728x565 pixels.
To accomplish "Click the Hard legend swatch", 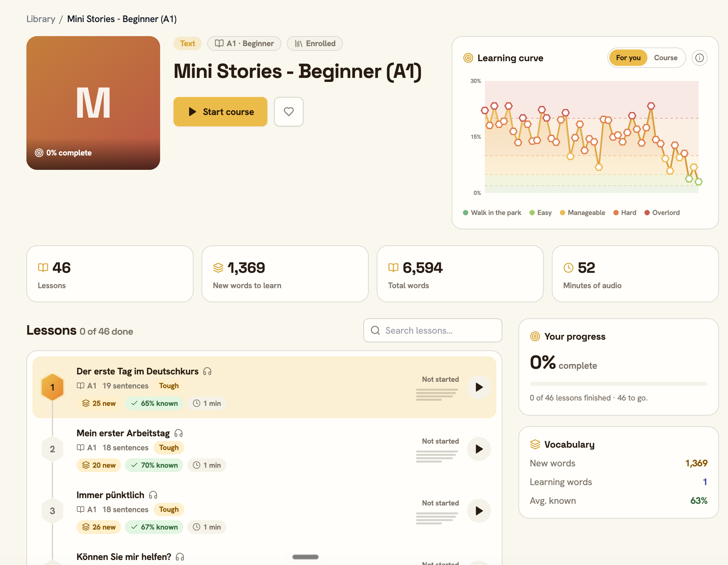I will [616, 213].
